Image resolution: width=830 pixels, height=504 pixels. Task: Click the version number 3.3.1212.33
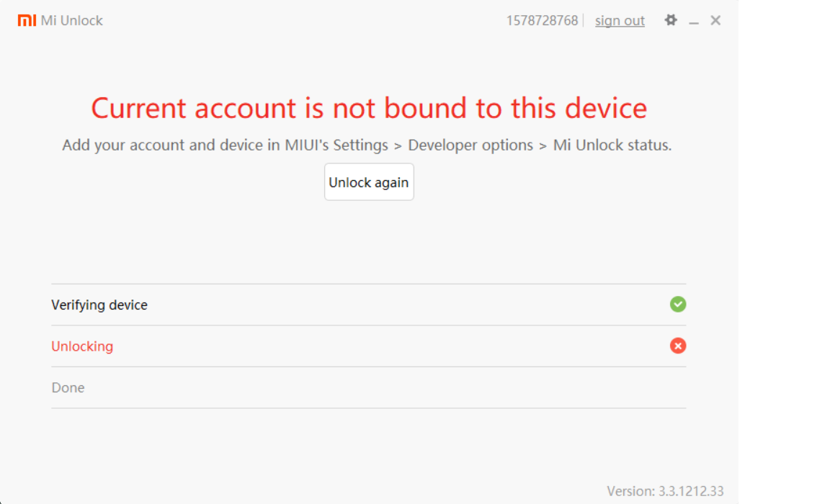coord(690,492)
